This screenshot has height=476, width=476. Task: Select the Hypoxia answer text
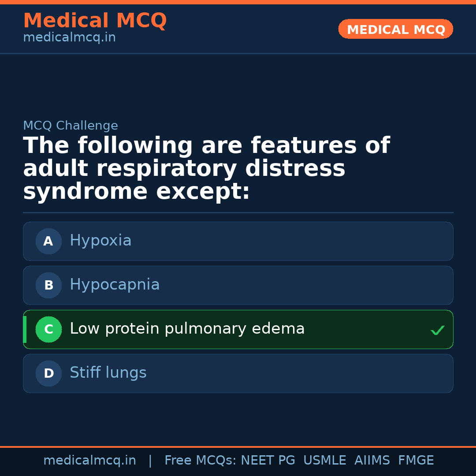[100, 241]
